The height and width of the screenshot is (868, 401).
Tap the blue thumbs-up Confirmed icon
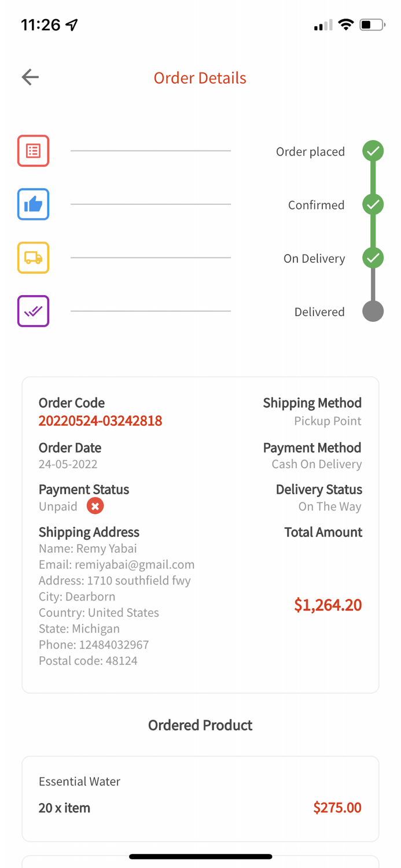tap(33, 204)
